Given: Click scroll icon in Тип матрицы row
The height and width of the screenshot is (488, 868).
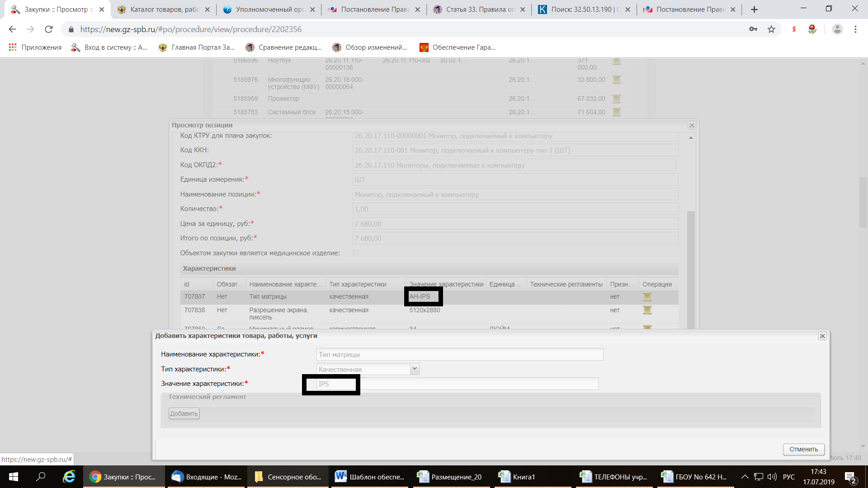Looking at the screenshot, I should click(647, 297).
